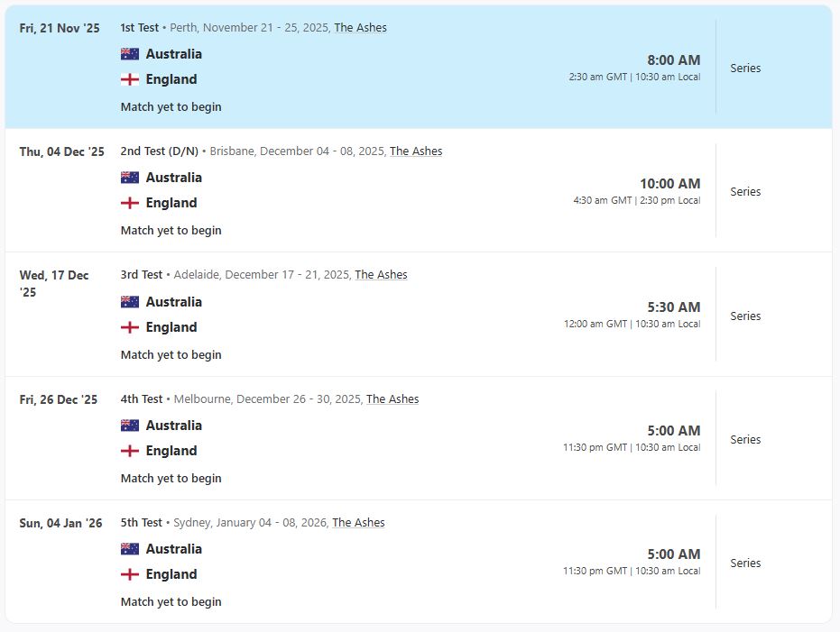This screenshot has height=632, width=840.
Task: Open The Ashes link in Adelaide match
Action: [x=381, y=275]
